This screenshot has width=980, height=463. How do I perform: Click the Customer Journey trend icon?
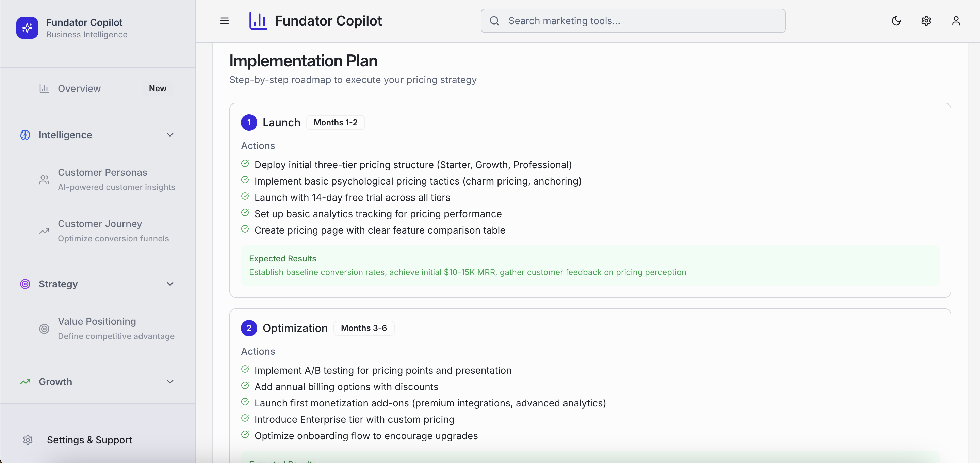coord(44,231)
